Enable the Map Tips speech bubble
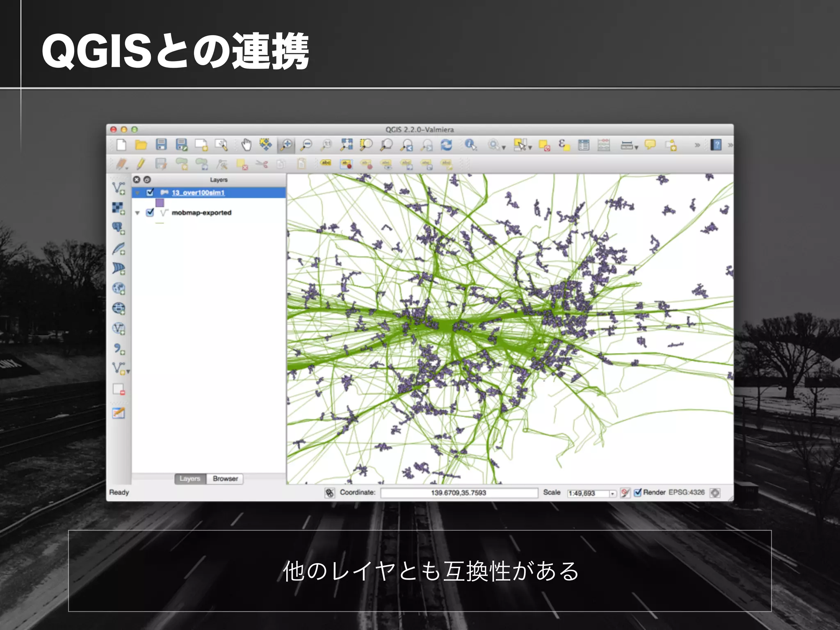This screenshot has height=630, width=840. click(650, 144)
